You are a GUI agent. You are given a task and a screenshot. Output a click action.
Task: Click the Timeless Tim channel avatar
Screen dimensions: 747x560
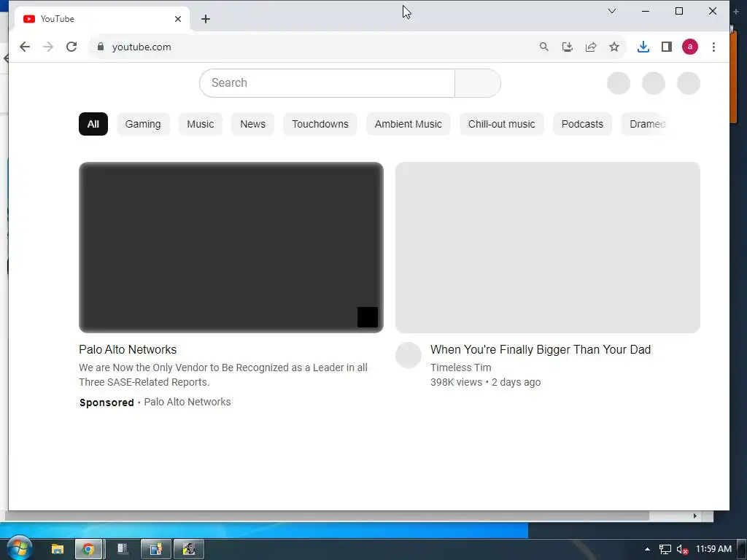409,355
